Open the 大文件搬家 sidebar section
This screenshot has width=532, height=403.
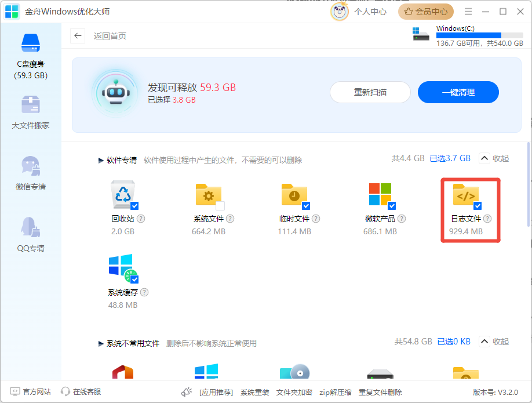31,112
